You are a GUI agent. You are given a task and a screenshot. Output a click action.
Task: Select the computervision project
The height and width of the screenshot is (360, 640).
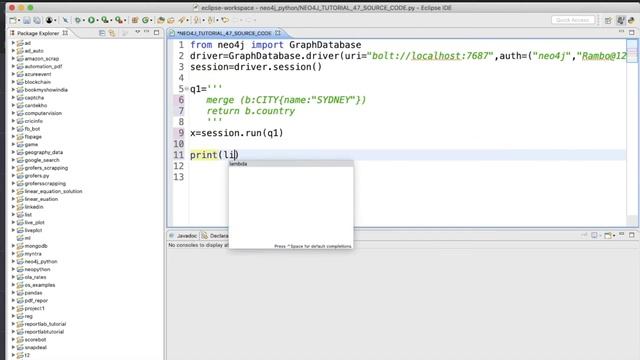(43, 113)
